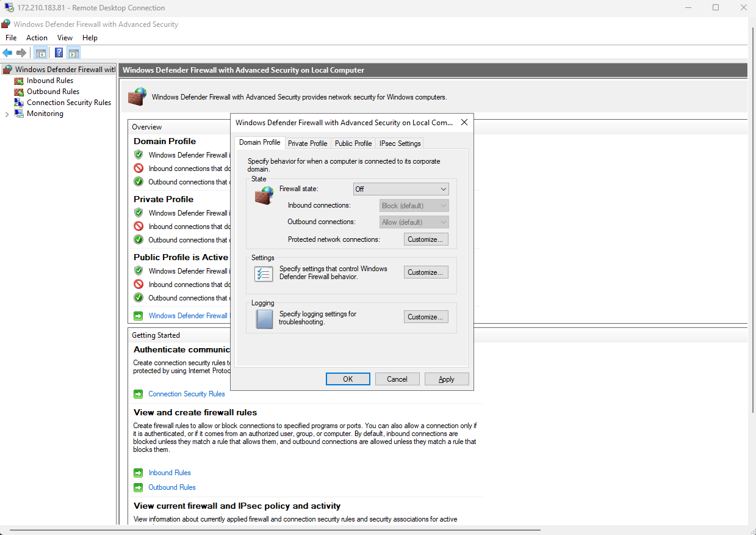Click the OK button in the dialog

click(x=348, y=379)
